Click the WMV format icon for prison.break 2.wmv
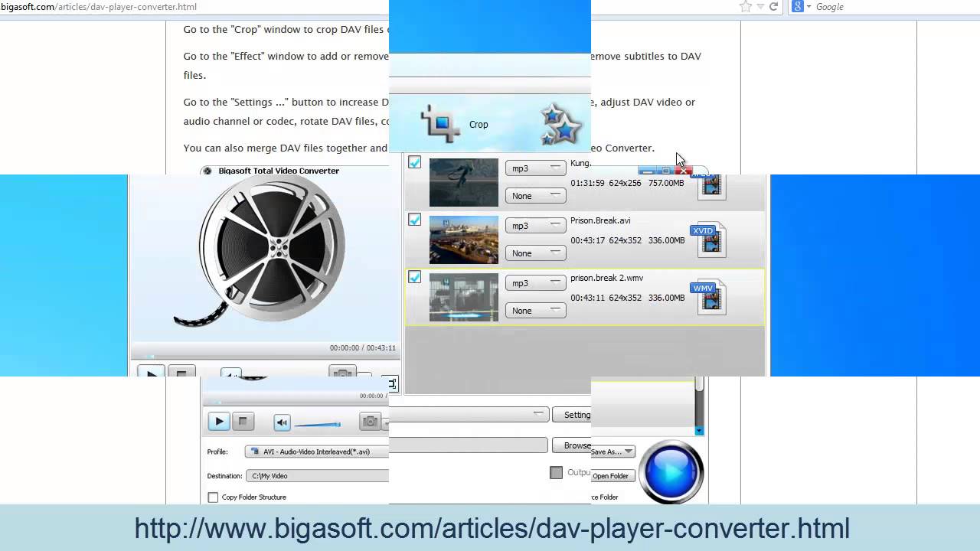This screenshot has height=551, width=980. pyautogui.click(x=708, y=297)
